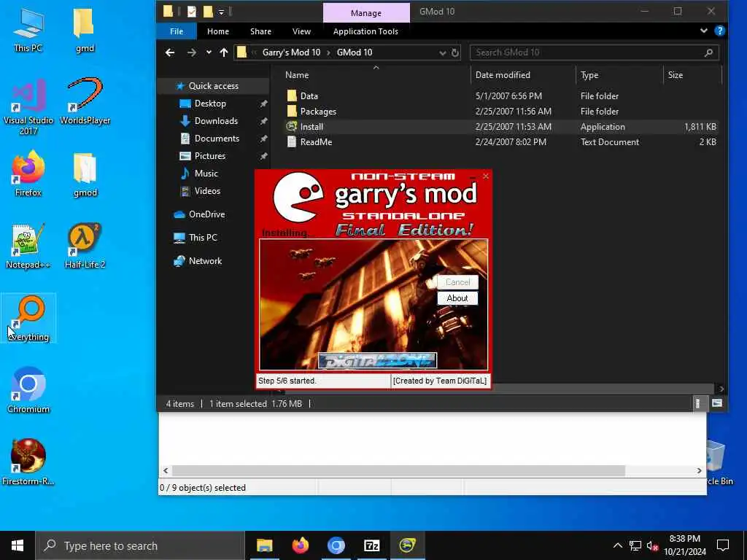
Task: Open Quick Access Toolbar customize dropdown
Action: pyautogui.click(x=222, y=12)
